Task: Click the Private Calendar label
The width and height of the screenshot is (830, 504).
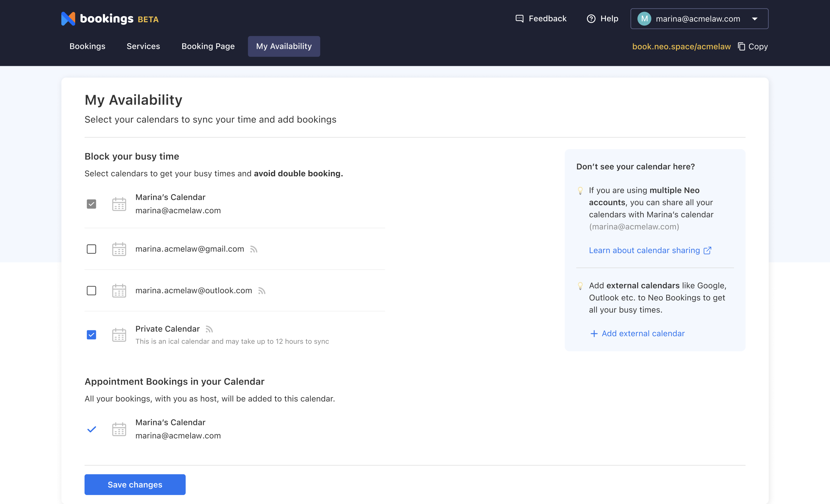Action: pyautogui.click(x=167, y=329)
